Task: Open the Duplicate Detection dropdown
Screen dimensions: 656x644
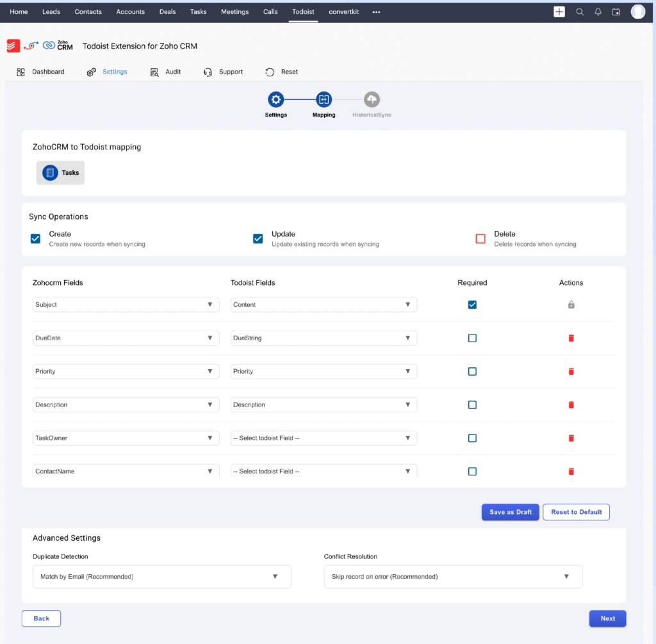Action: [161, 577]
